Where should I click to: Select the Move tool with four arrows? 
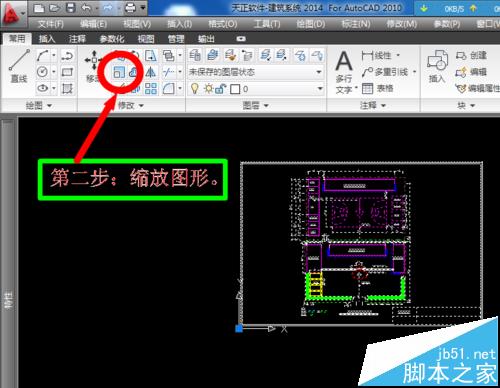tap(94, 61)
